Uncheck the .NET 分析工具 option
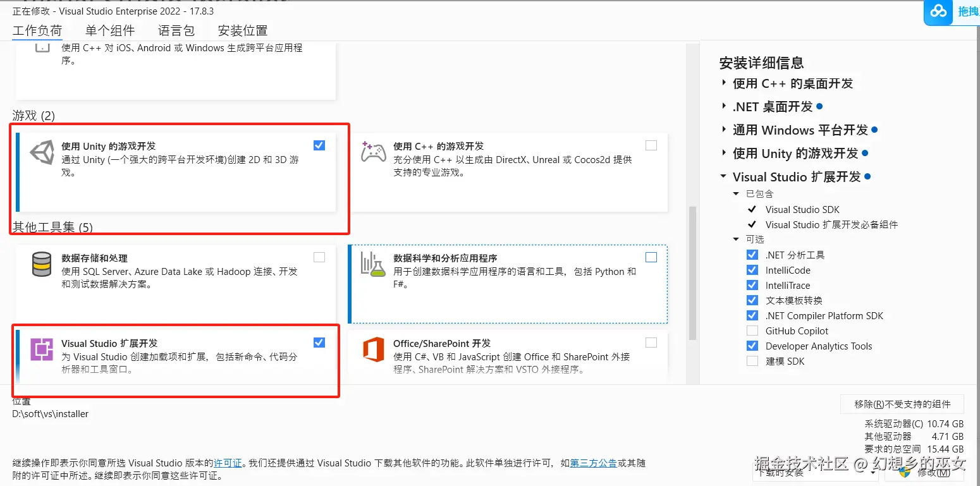Viewport: 980px width, 486px height. pyautogui.click(x=752, y=255)
